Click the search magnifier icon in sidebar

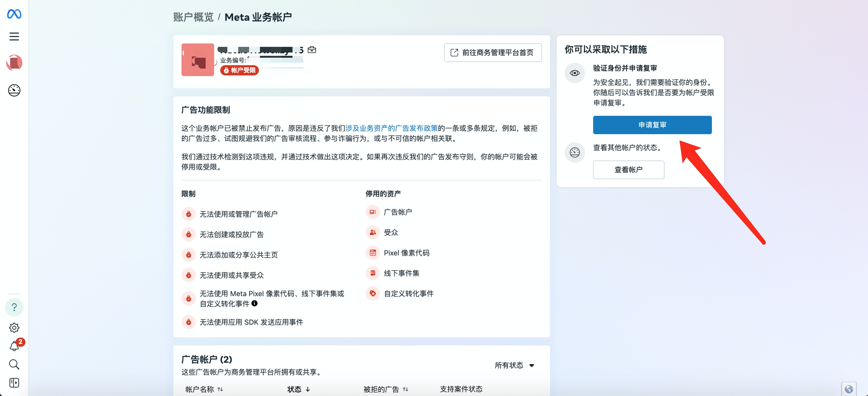(x=14, y=364)
